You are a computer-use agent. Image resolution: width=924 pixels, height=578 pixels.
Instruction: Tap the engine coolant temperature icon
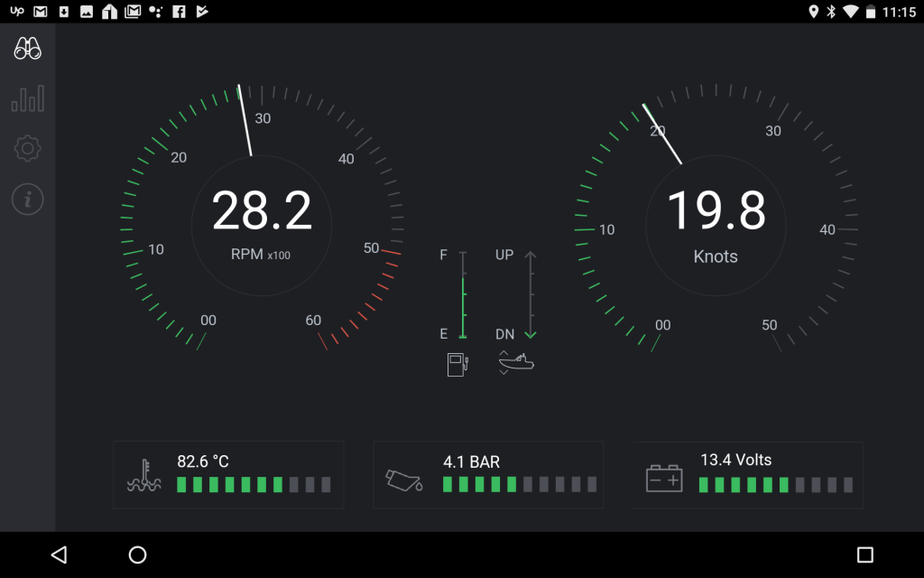(144, 476)
